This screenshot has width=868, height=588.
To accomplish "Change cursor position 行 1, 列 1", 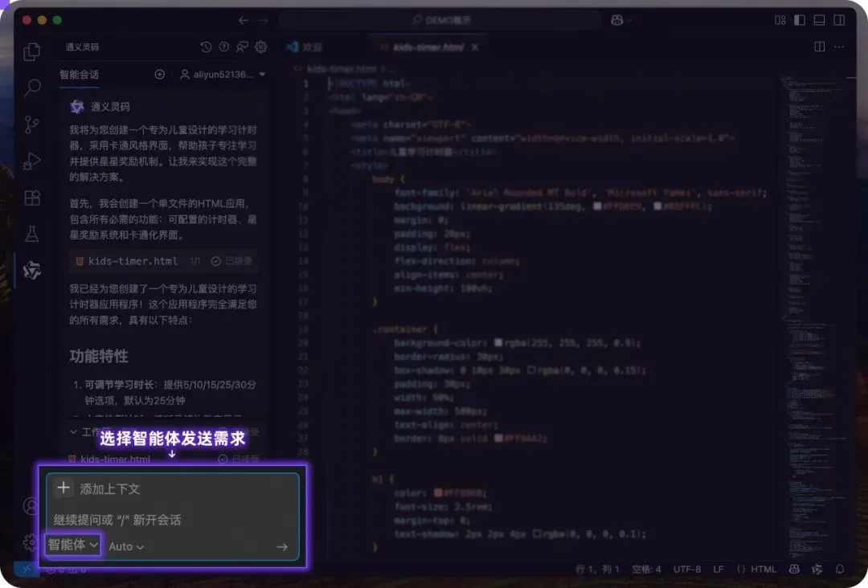I will [x=597, y=570].
